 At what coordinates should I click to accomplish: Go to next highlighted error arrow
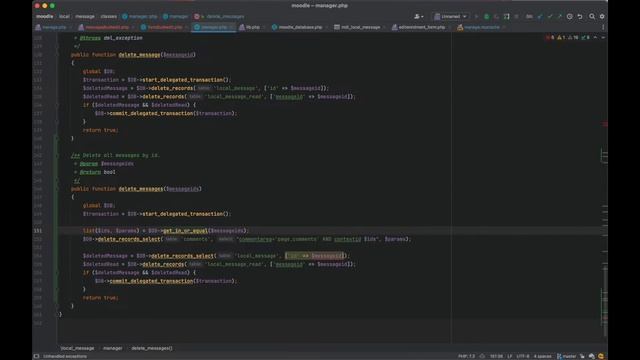603,38
